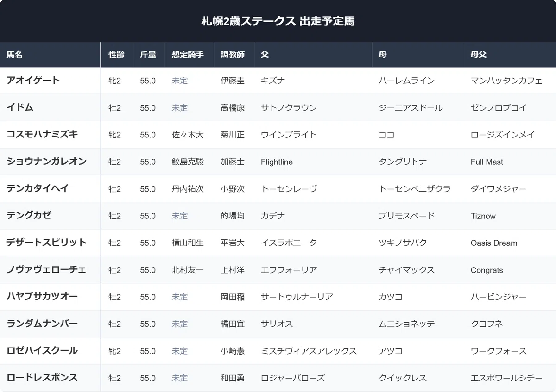The image size is (556, 392).
Task: Click sire ミスチヴィアスアレックス
Action: click(x=309, y=351)
